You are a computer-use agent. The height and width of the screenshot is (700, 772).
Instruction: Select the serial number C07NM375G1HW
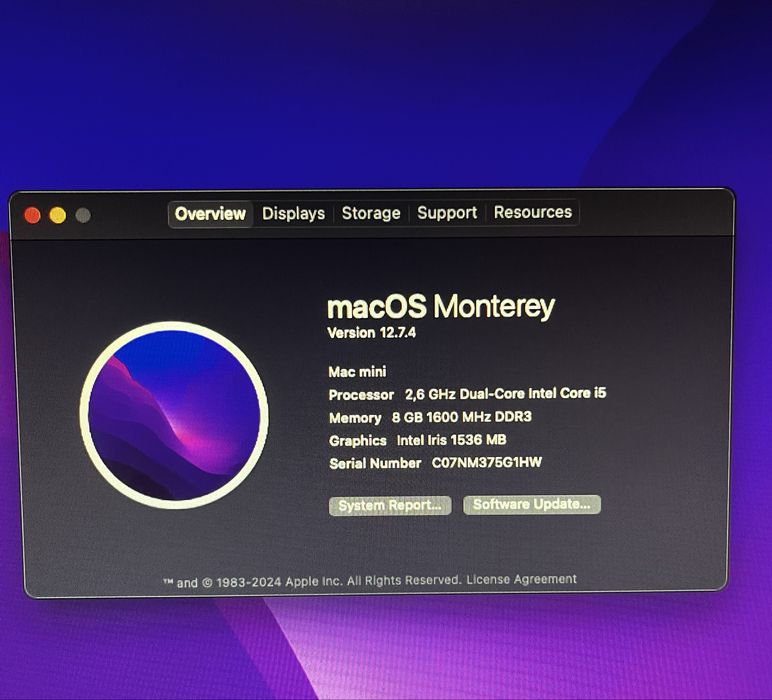pyautogui.click(x=486, y=462)
